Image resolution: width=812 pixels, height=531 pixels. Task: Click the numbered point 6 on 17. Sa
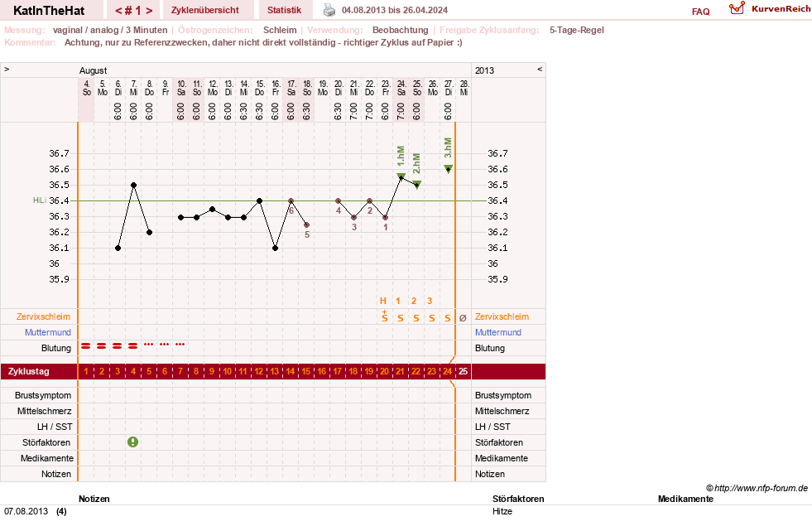click(x=291, y=201)
